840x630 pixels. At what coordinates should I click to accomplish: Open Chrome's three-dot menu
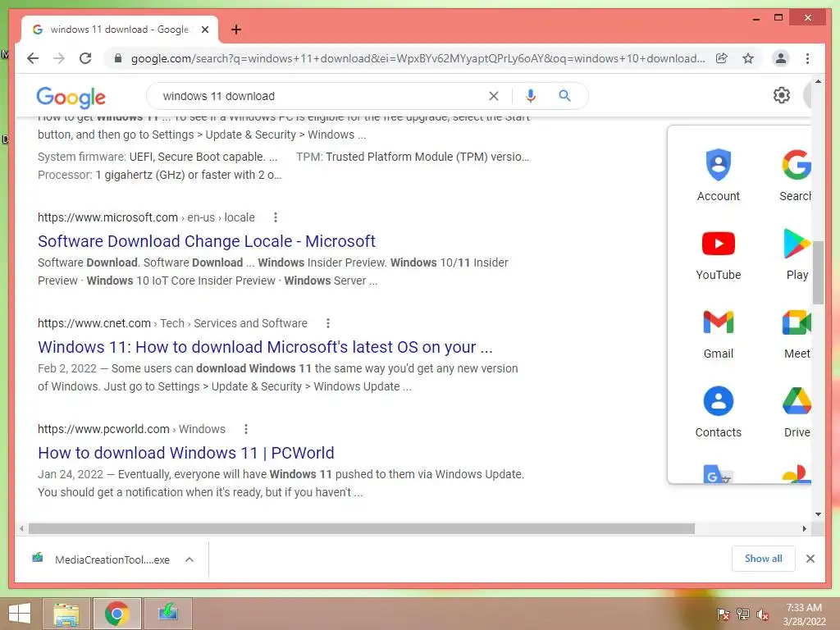pos(807,58)
